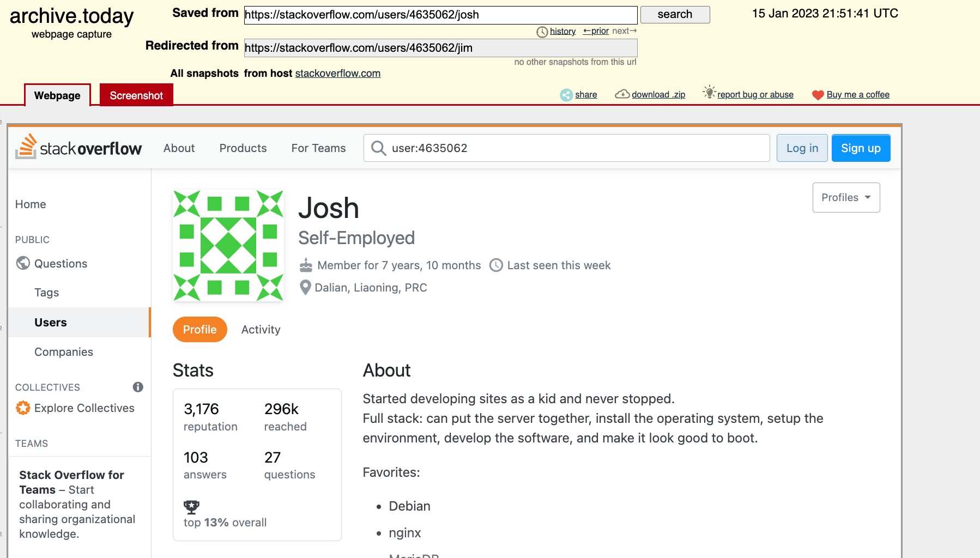Click the top 13% overall text

tap(225, 523)
